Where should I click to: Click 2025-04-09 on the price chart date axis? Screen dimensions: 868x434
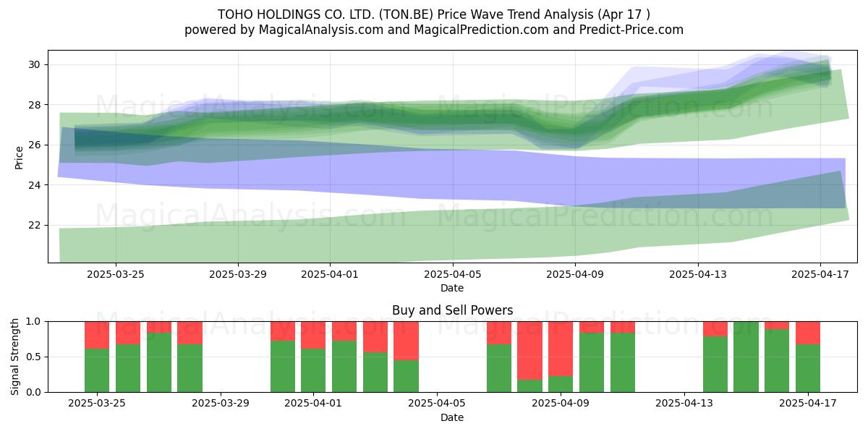(575, 274)
